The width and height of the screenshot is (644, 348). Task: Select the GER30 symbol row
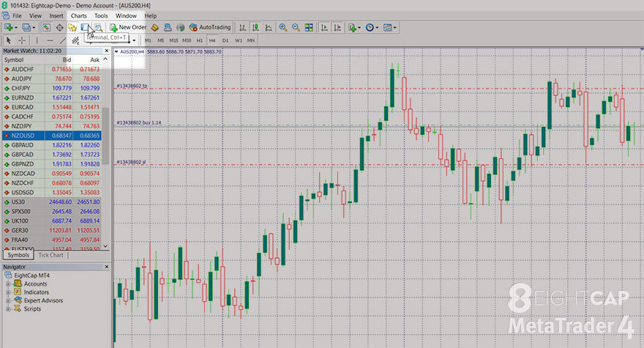coord(52,230)
